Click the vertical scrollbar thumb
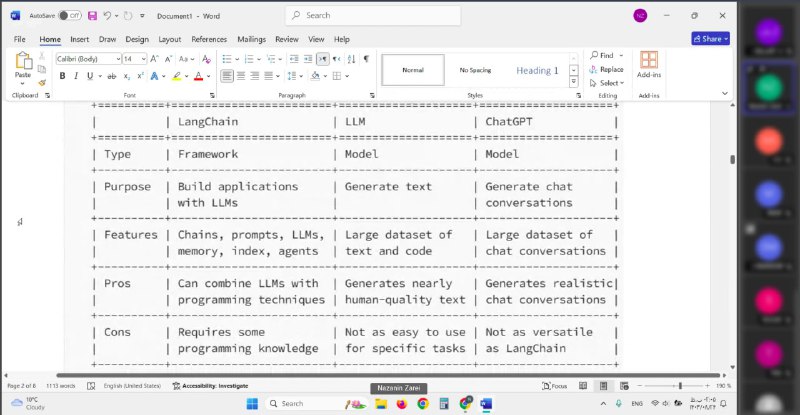 tap(733, 160)
